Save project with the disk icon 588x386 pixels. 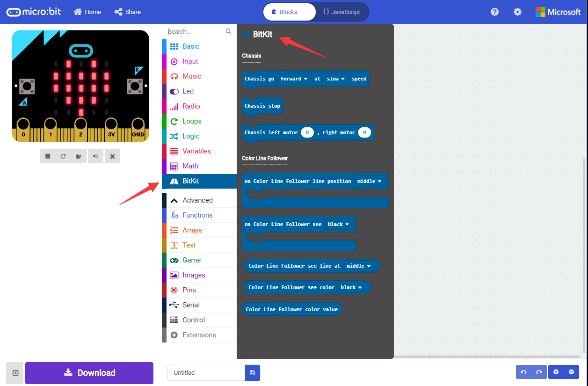253,373
